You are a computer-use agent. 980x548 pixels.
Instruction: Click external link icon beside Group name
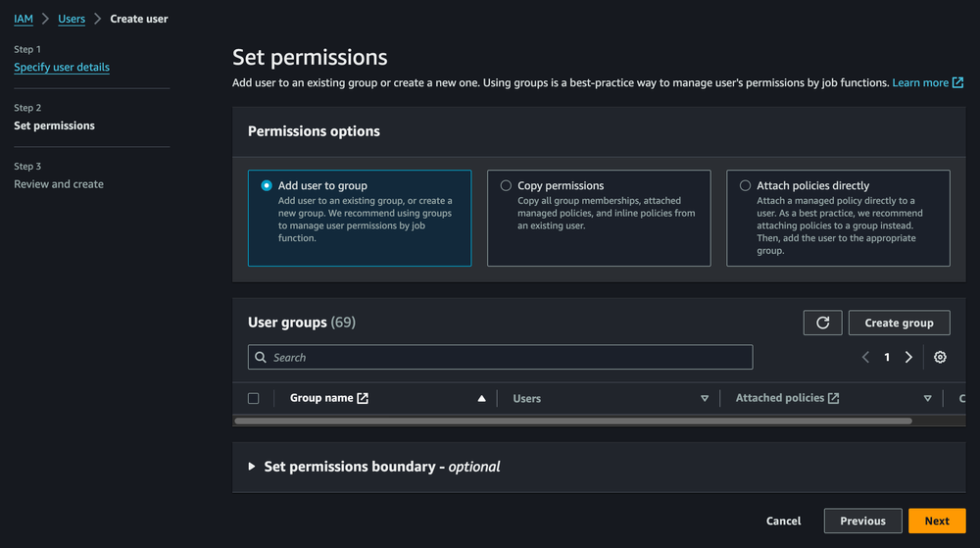363,398
